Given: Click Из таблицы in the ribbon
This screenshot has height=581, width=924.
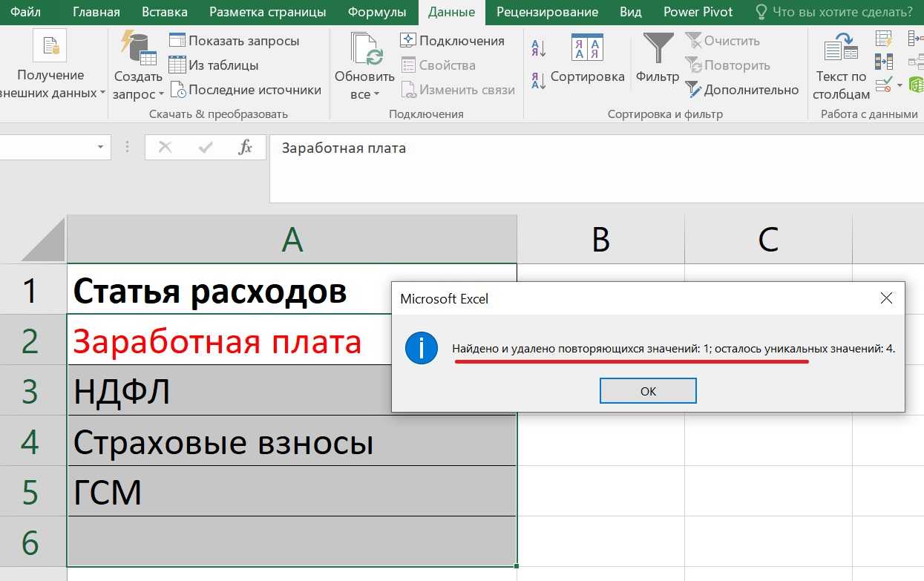Looking at the screenshot, I should click(x=214, y=65).
